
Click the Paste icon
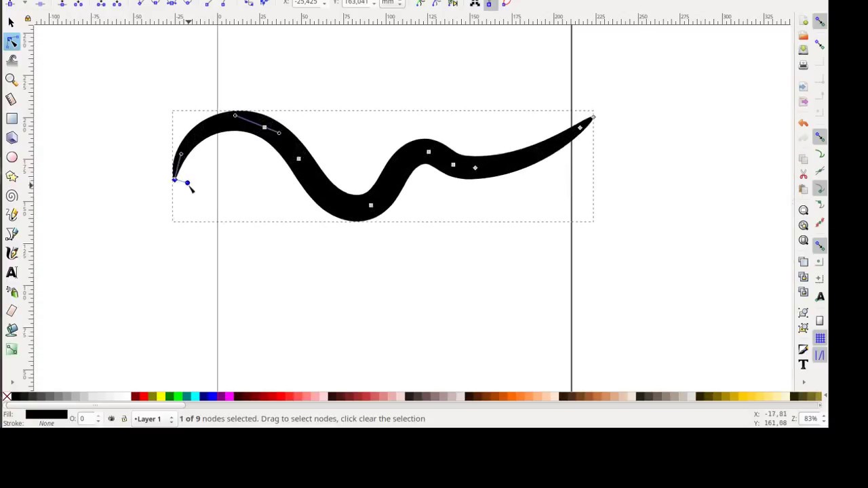click(x=804, y=188)
